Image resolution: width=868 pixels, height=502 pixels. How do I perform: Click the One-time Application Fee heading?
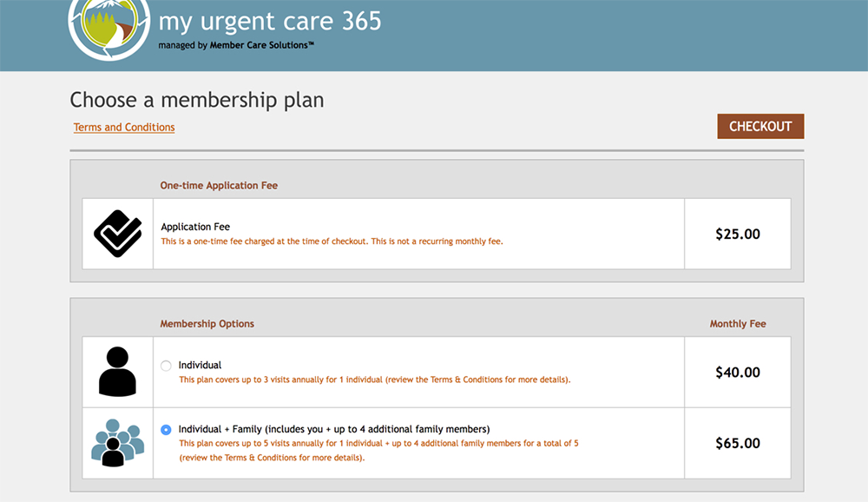point(219,185)
